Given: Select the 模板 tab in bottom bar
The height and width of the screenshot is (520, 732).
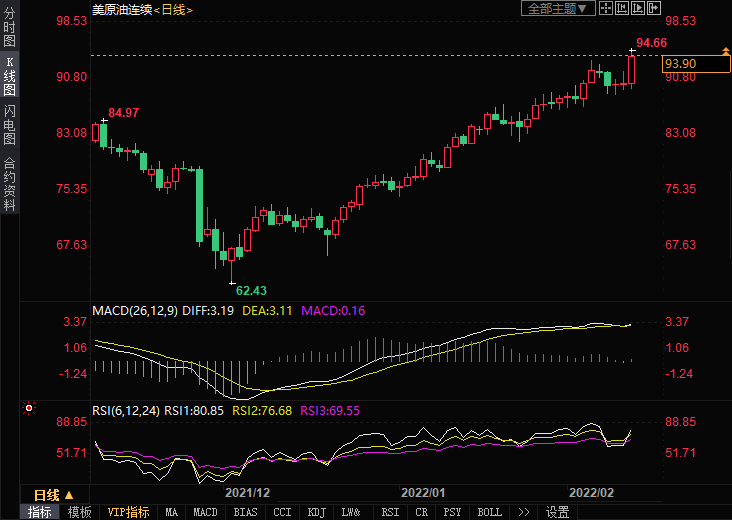Looking at the screenshot, I should point(79,512).
